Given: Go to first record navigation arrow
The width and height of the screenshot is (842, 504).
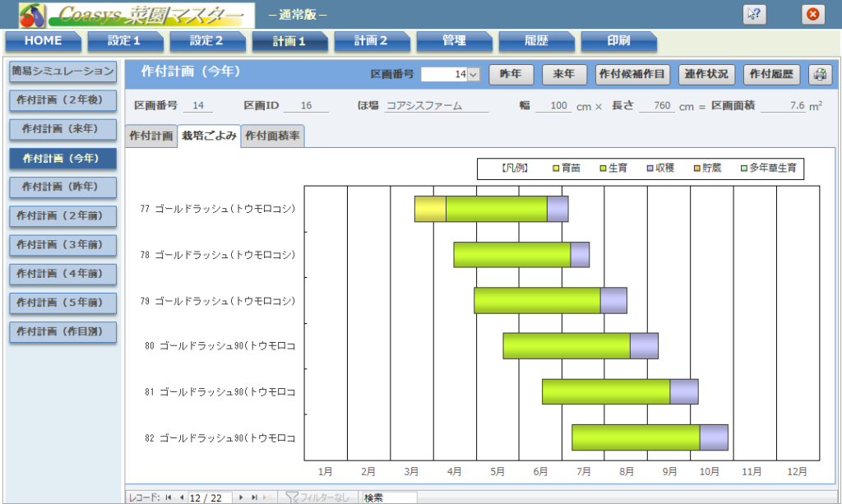Looking at the screenshot, I should pos(169,497).
